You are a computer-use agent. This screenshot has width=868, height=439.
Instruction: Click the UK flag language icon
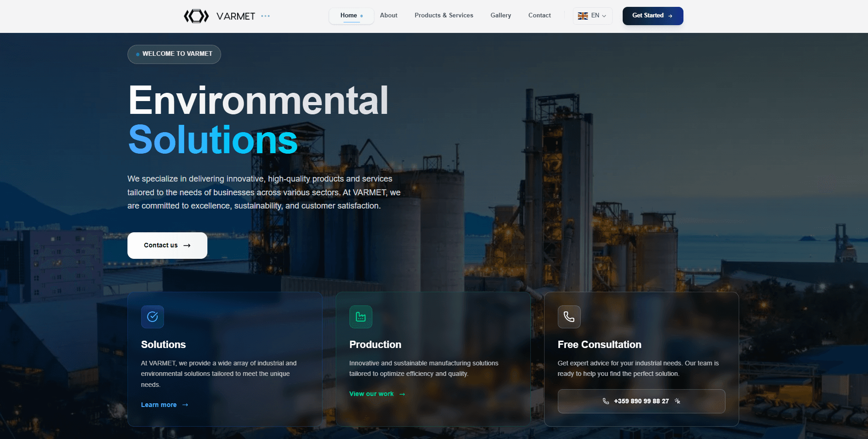coord(582,16)
